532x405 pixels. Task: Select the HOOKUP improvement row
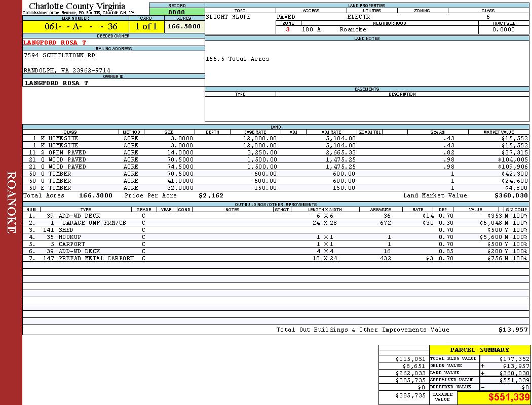(70, 237)
